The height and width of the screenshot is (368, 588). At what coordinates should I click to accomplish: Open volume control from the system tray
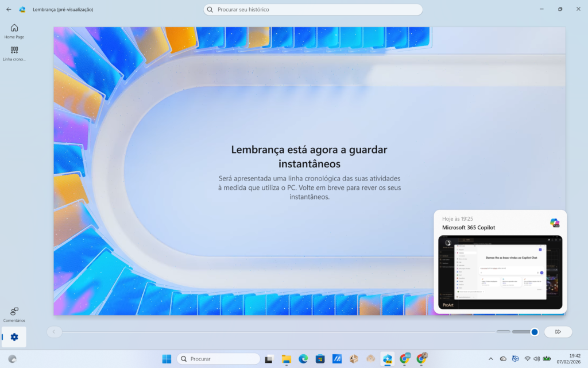536,358
